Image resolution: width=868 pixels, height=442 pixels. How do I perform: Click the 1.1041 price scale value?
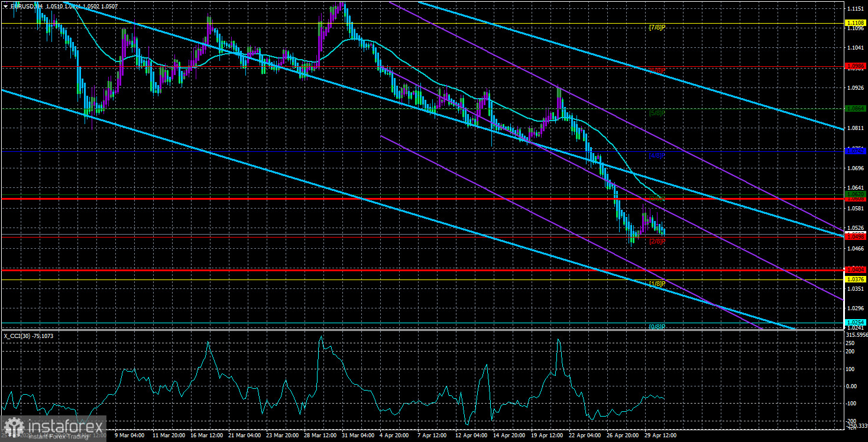pyautogui.click(x=856, y=47)
